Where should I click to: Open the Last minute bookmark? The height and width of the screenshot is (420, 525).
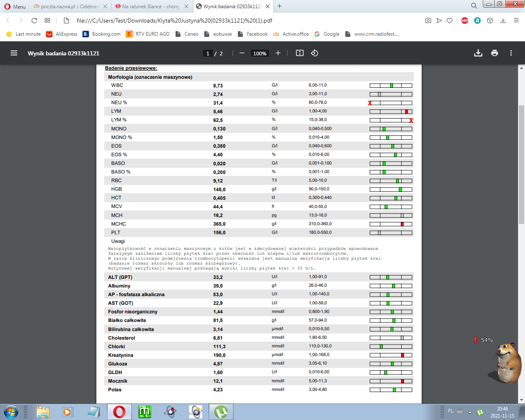(x=23, y=34)
